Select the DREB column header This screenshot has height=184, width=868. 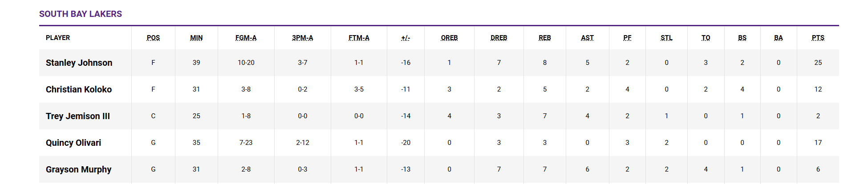pos(499,38)
